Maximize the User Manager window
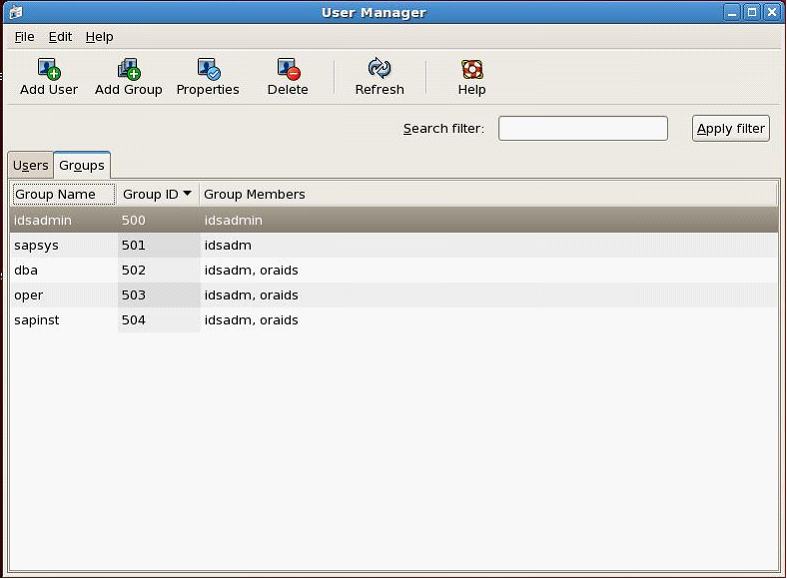The height and width of the screenshot is (579, 787). click(x=752, y=12)
